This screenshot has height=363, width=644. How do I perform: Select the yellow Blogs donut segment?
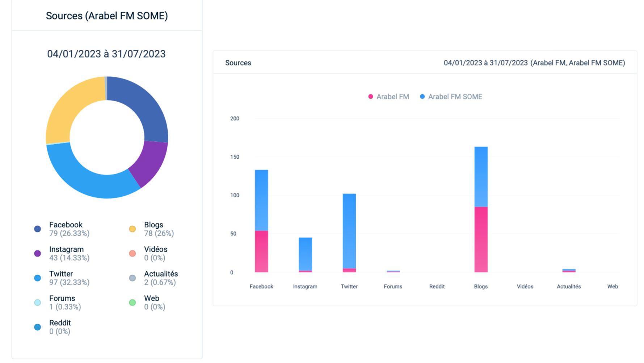(71, 108)
